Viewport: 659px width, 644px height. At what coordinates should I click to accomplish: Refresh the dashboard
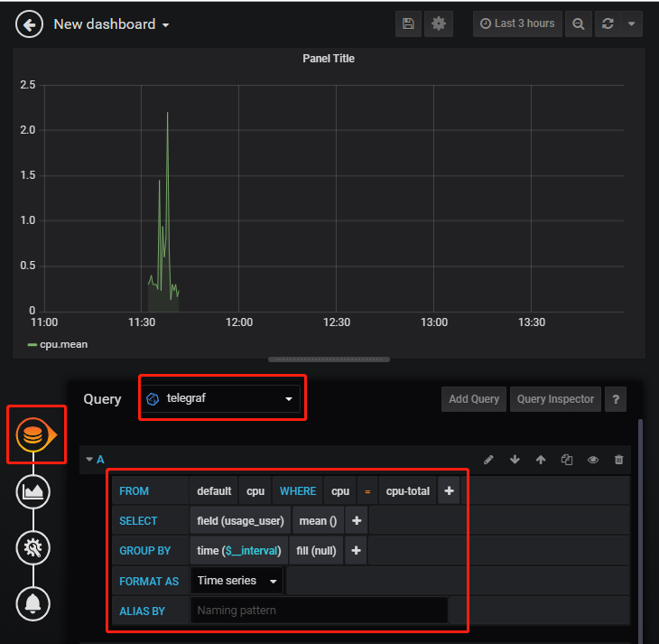(x=608, y=24)
